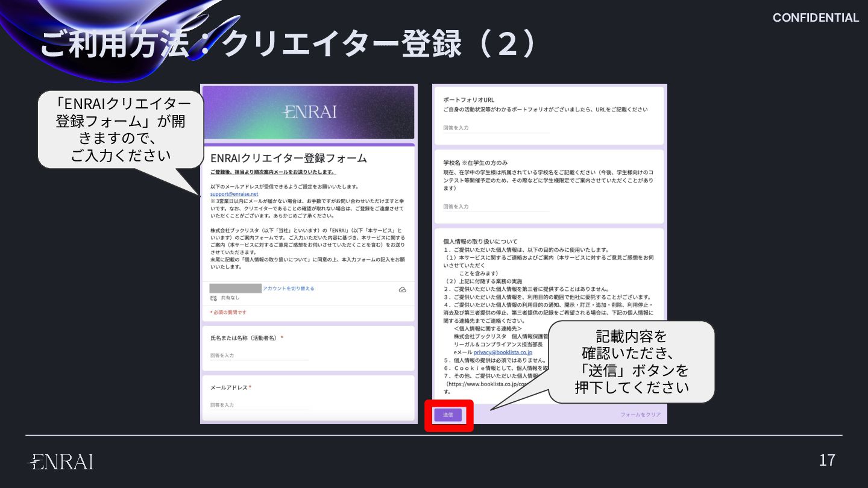Click the CONFIDENTIAL label
The width and height of the screenshot is (868, 488).
[x=816, y=18]
